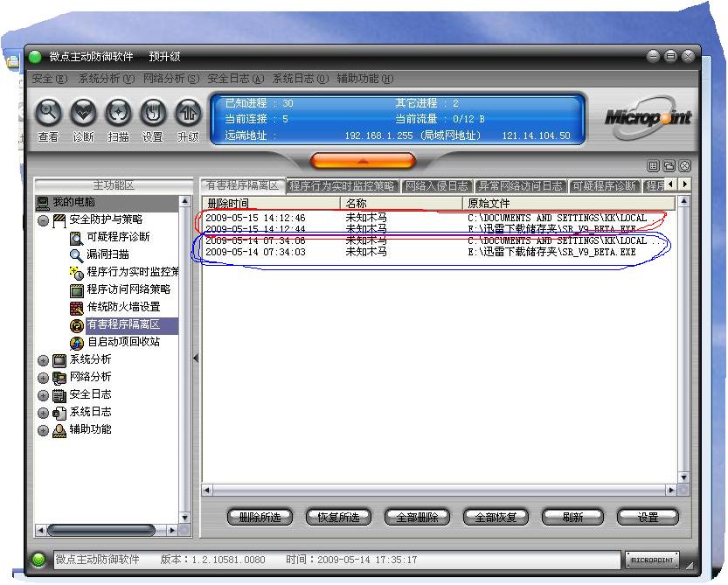
Task: Switch to the 可疑程序诊断 tab
Action: [604, 186]
